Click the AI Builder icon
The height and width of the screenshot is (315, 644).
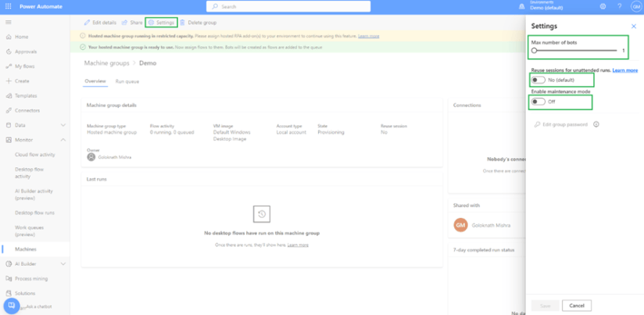pos(9,263)
